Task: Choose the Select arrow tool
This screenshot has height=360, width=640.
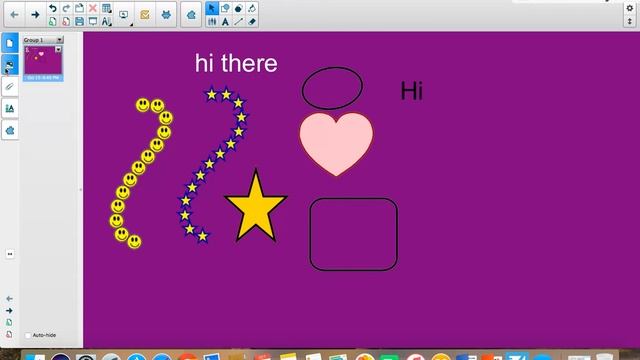Action: pyautogui.click(x=212, y=8)
